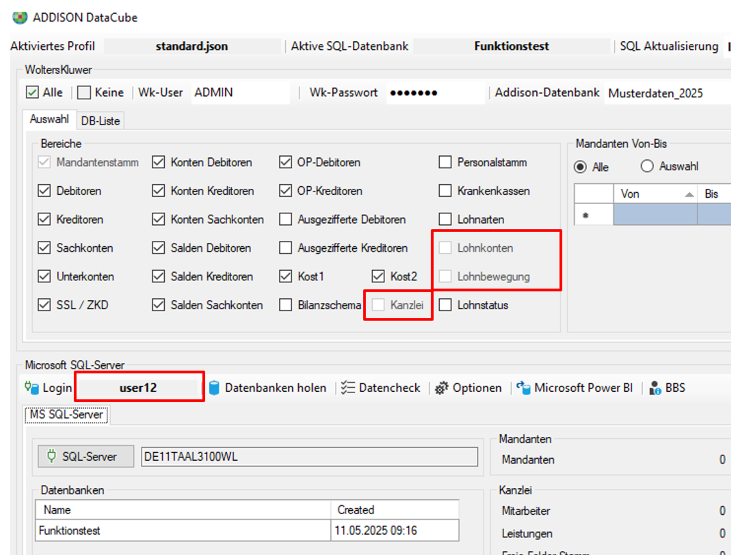
Task: Toggle the Alle checkbox
Action: (x=32, y=93)
